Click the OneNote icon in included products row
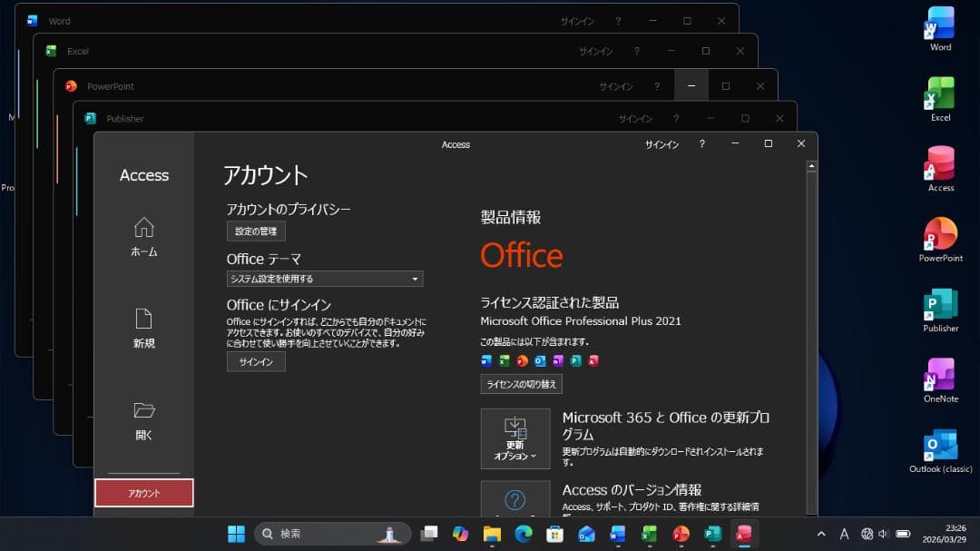This screenshot has height=551, width=980. 557,360
